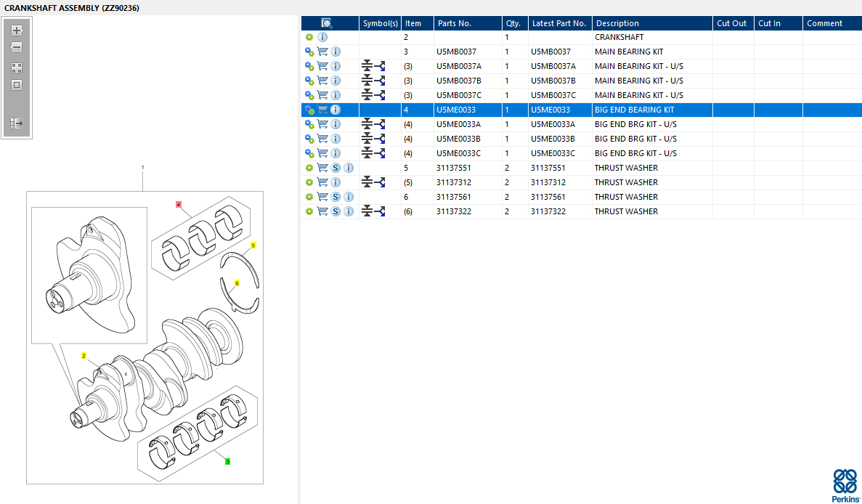This screenshot has height=504, width=862.
Task: Select the single-square fit view tool
Action: pos(17,85)
